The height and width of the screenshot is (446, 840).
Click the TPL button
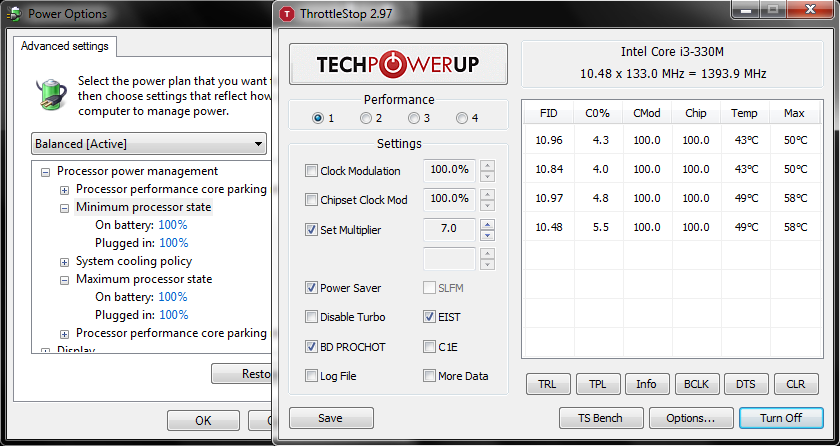598,384
